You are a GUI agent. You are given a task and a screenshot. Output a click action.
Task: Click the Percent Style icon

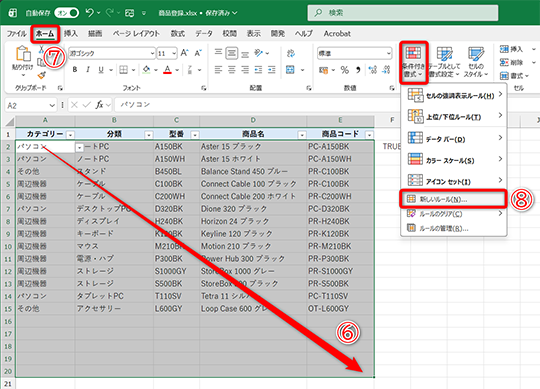click(344, 70)
